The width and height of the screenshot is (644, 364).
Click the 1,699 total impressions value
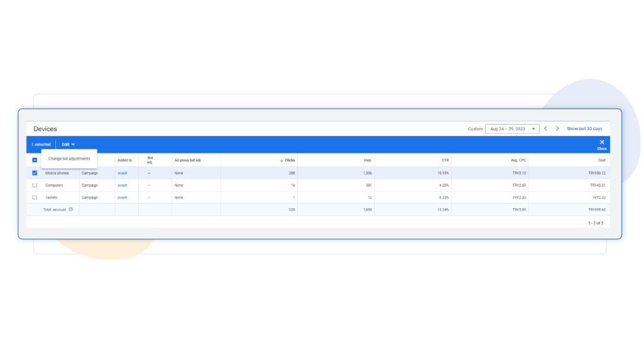[367, 210]
